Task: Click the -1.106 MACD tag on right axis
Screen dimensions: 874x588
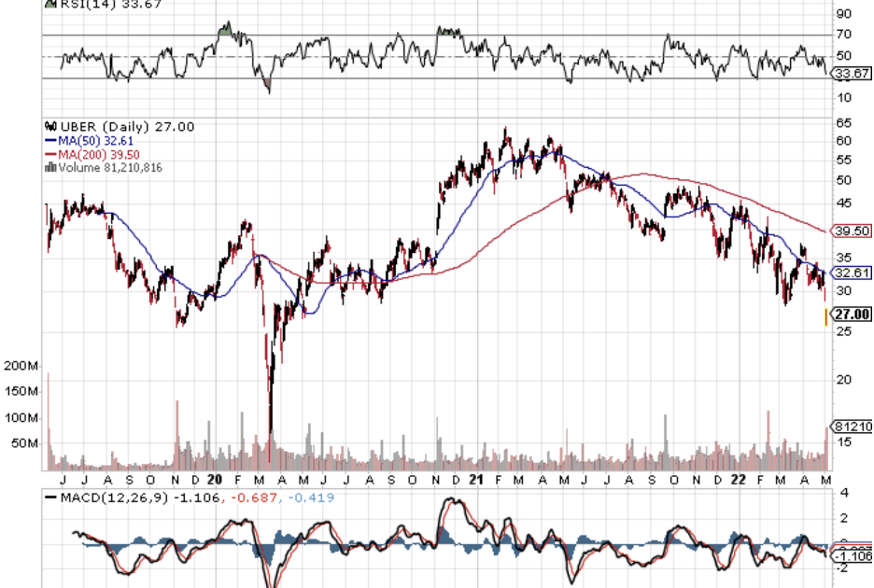Action: [x=853, y=555]
